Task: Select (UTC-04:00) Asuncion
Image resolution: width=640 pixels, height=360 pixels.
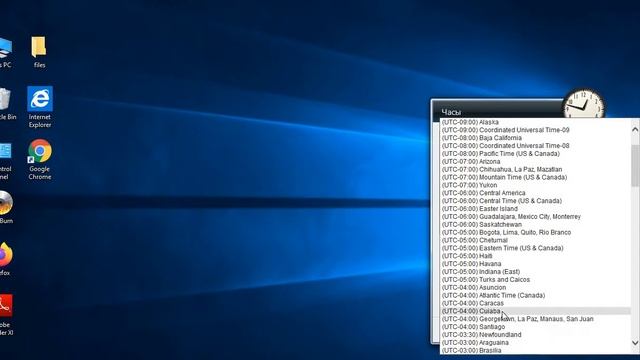Action: pyautogui.click(x=535, y=287)
